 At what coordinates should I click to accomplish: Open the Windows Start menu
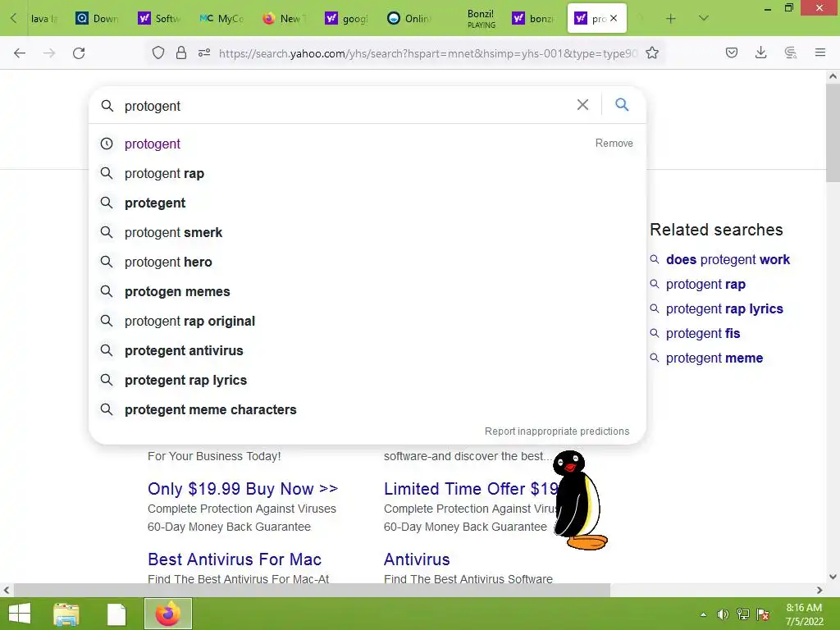point(20,614)
